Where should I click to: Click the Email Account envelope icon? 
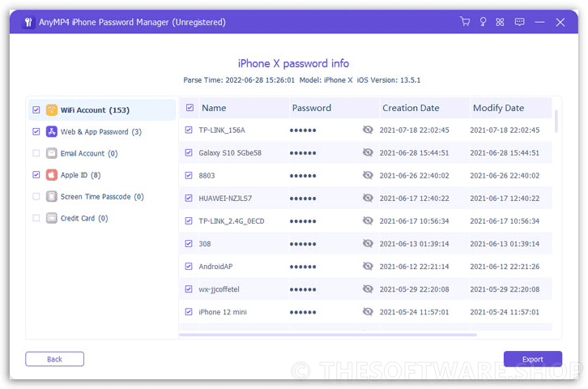[51, 153]
